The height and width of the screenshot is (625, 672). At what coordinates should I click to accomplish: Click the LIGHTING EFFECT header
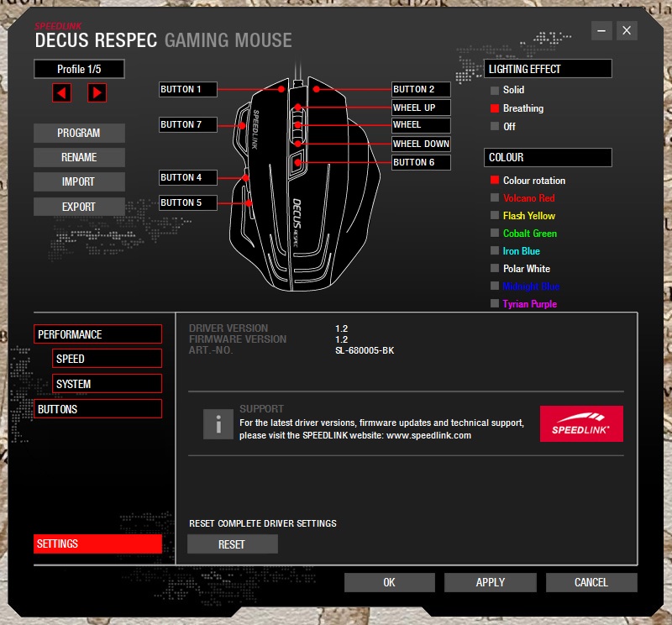click(548, 69)
